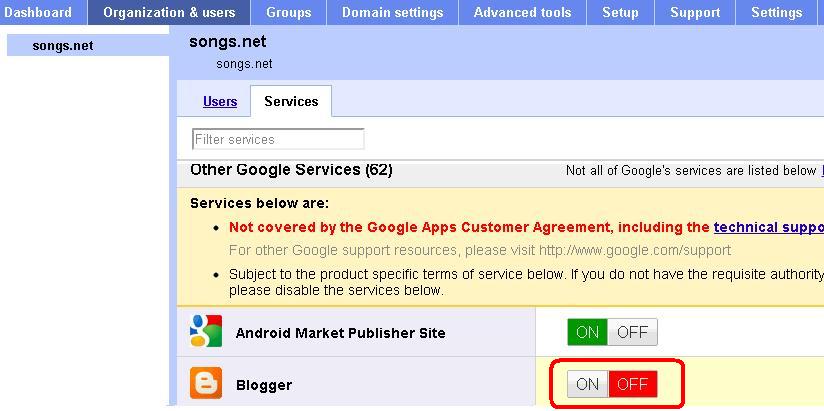The width and height of the screenshot is (824, 411).
Task: Click the 'Blogger' service name
Action: point(264,385)
